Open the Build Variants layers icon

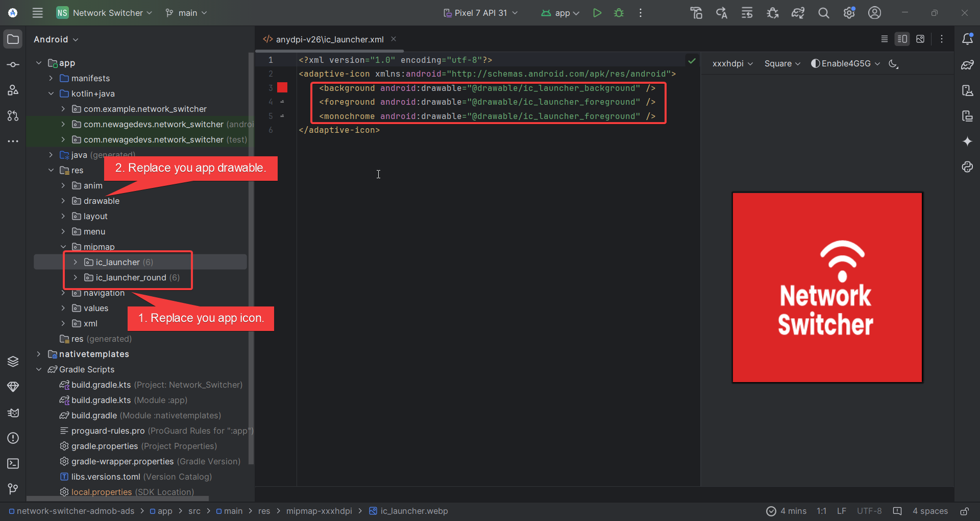point(13,362)
